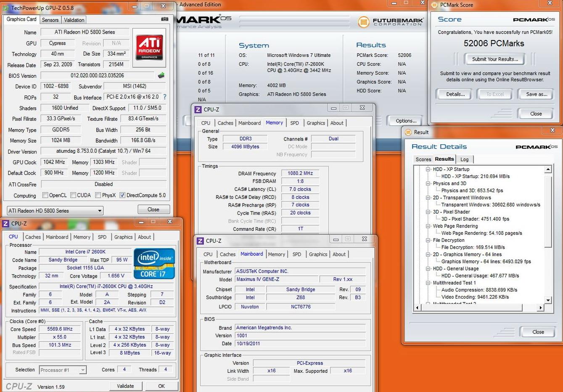Open the Caches tab in CPU-Z CPU window
Image resolution: width=563 pixels, height=392 pixels.
33,237
